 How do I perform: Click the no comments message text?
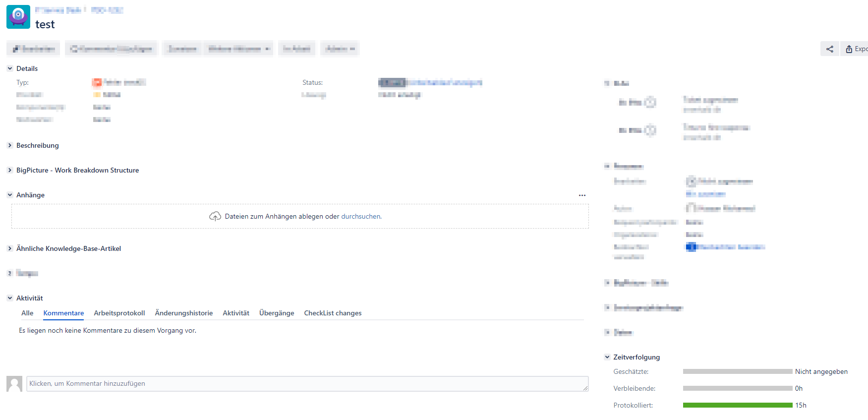pyautogui.click(x=108, y=330)
